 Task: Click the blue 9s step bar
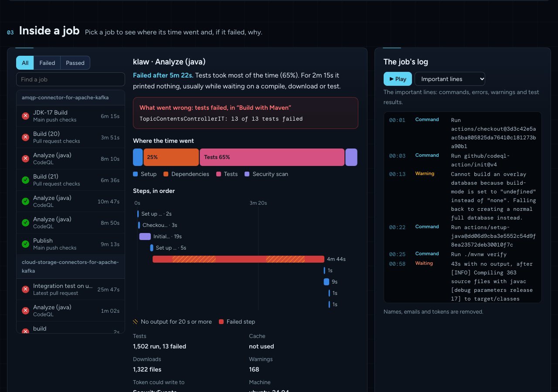click(327, 282)
